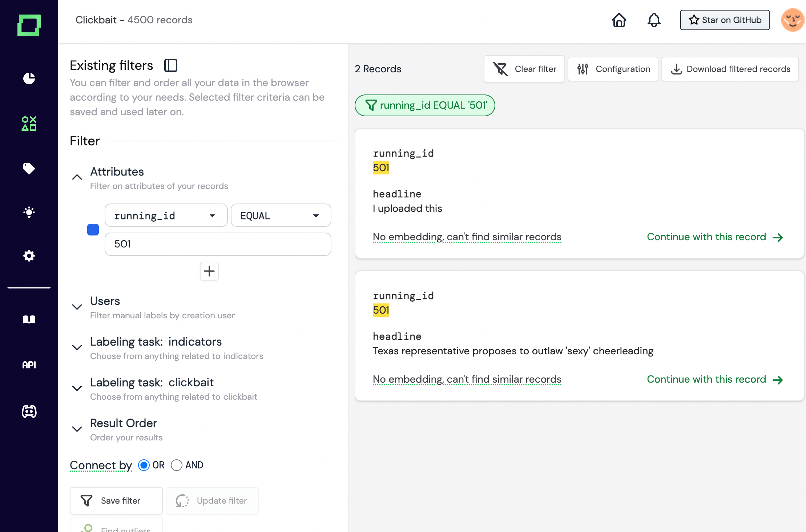Image resolution: width=806 pixels, height=532 pixels.
Task: Select the AND radio button for Connect by
Action: point(177,465)
